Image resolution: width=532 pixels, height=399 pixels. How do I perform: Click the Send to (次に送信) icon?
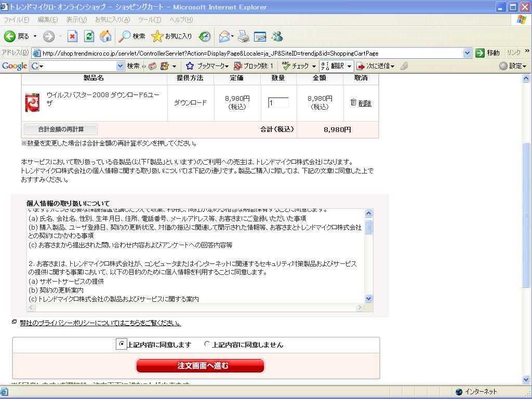(361, 66)
